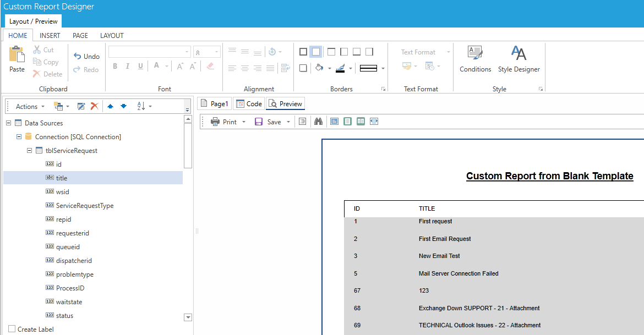Switch to continuous page view icon
The height and width of the screenshot is (335, 644).
click(x=347, y=122)
